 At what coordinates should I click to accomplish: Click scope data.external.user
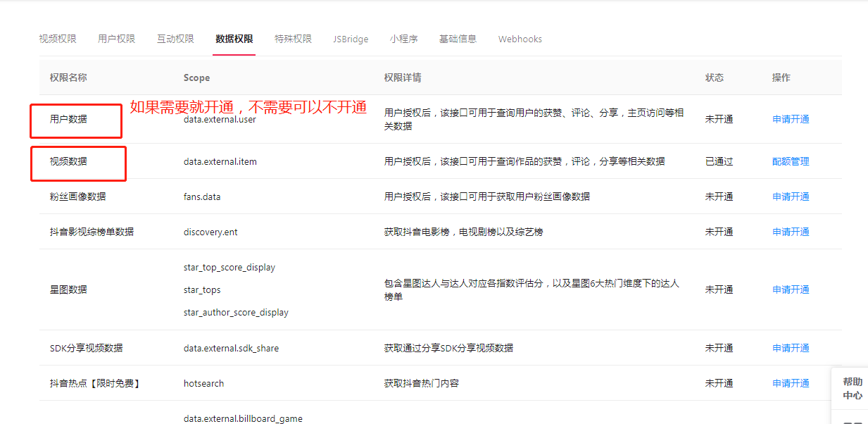[x=220, y=119]
